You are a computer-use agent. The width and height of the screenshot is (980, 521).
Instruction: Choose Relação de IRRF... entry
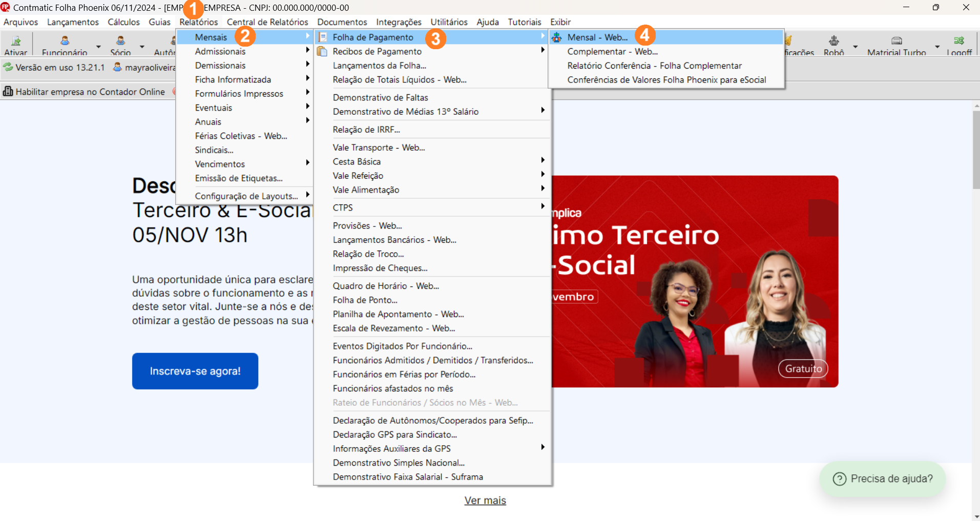tap(432, 130)
